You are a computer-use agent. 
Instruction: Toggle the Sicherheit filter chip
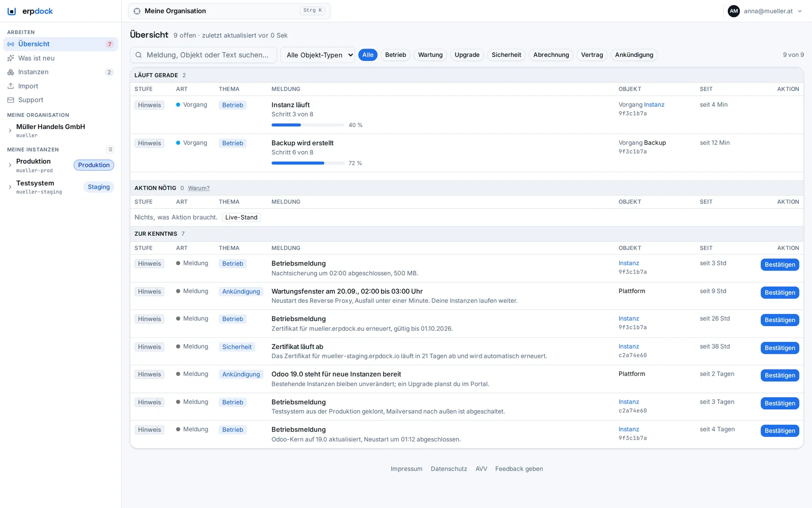(506, 55)
